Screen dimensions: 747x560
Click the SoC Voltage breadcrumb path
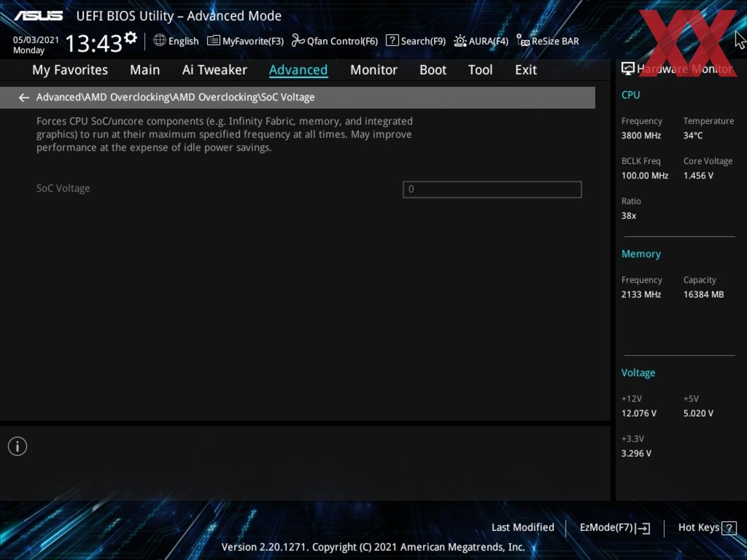tap(175, 97)
